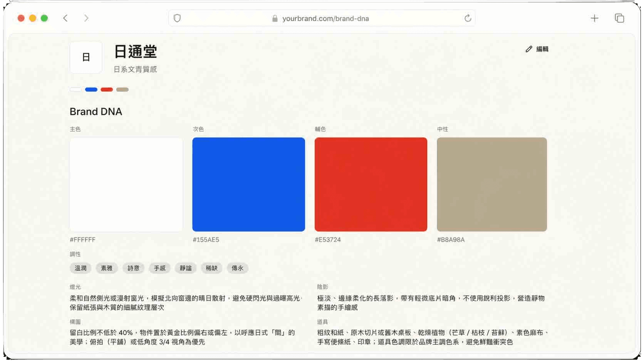Click the lock icon in the address bar

pyautogui.click(x=275, y=18)
